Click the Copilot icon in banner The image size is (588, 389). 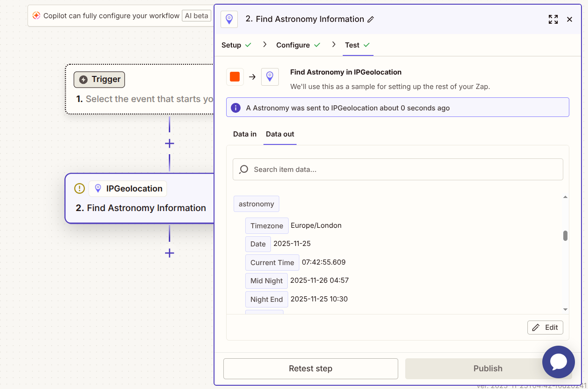coord(36,16)
